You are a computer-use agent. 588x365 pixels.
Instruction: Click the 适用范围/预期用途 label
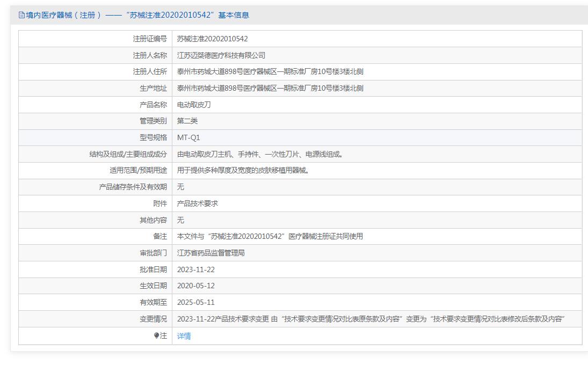point(139,170)
